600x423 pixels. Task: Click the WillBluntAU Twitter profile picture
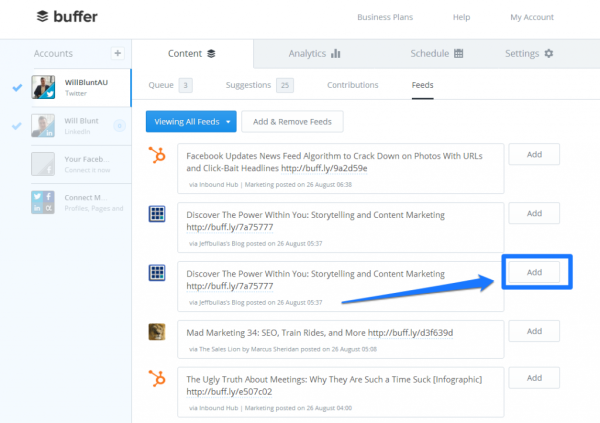click(x=43, y=87)
